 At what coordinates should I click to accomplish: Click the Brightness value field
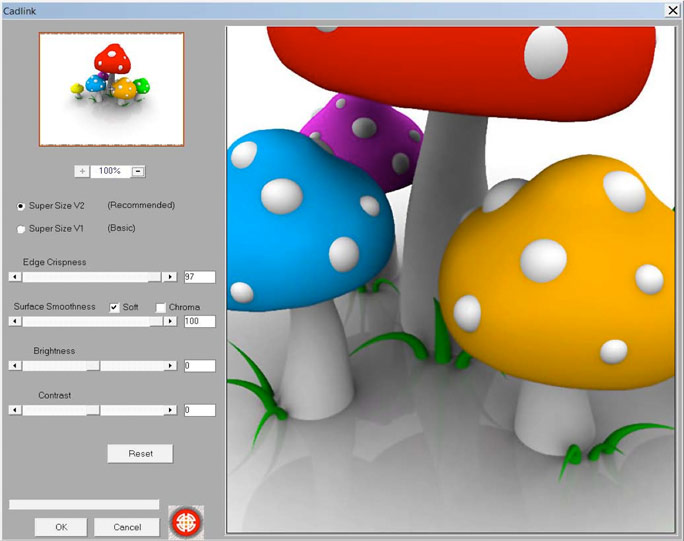point(199,366)
